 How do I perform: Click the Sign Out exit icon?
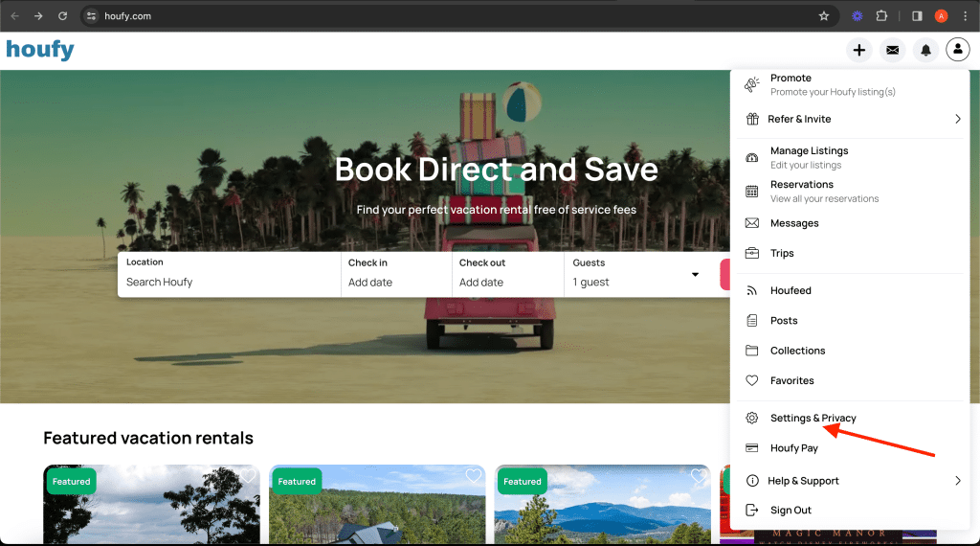(752, 510)
